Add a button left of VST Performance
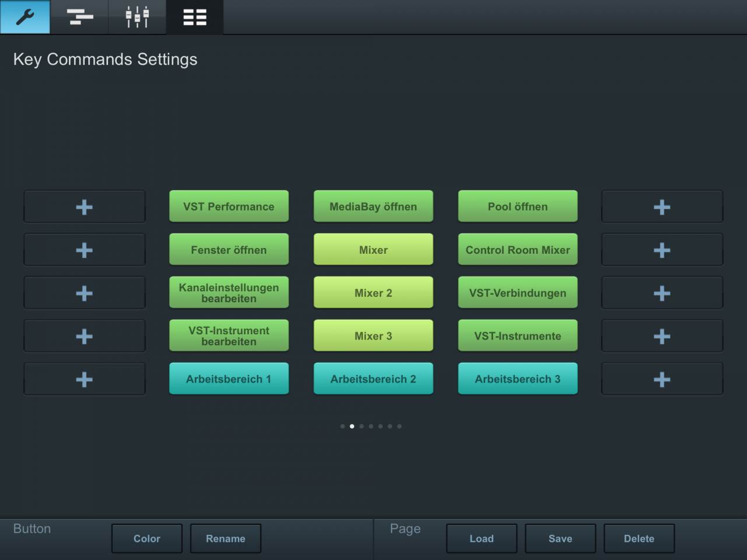 [84, 206]
